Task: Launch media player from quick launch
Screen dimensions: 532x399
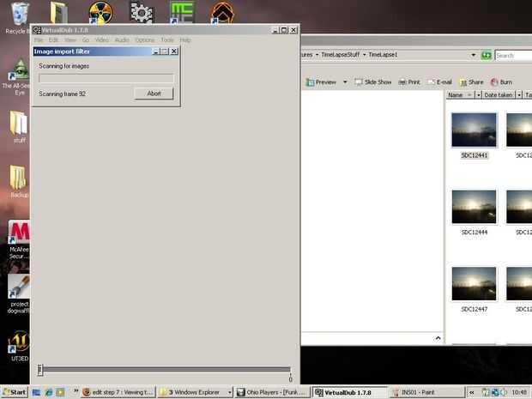Action: pyautogui.click(x=60, y=392)
